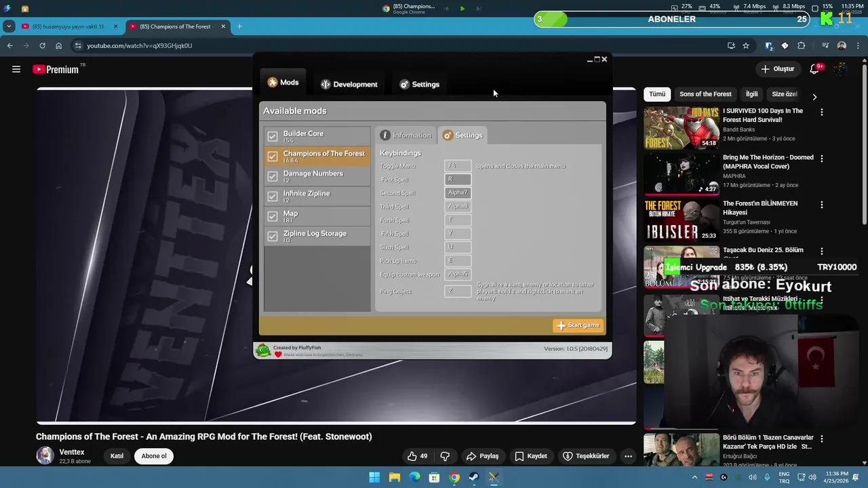Edit the Forth Spell T keybinding
The height and width of the screenshot is (488, 868).
[458, 220]
